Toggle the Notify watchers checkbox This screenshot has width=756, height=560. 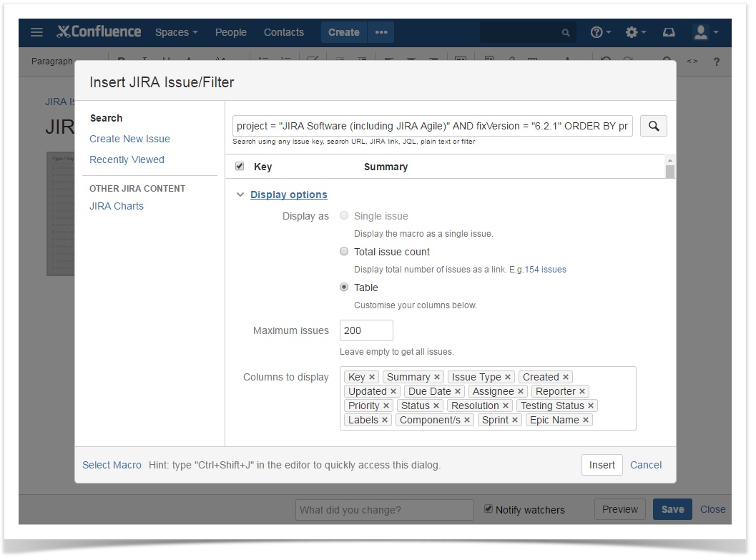pos(489,509)
